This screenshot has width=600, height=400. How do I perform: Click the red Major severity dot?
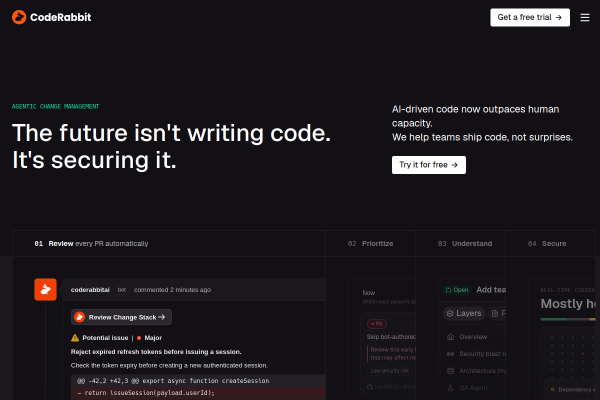pyautogui.click(x=139, y=338)
